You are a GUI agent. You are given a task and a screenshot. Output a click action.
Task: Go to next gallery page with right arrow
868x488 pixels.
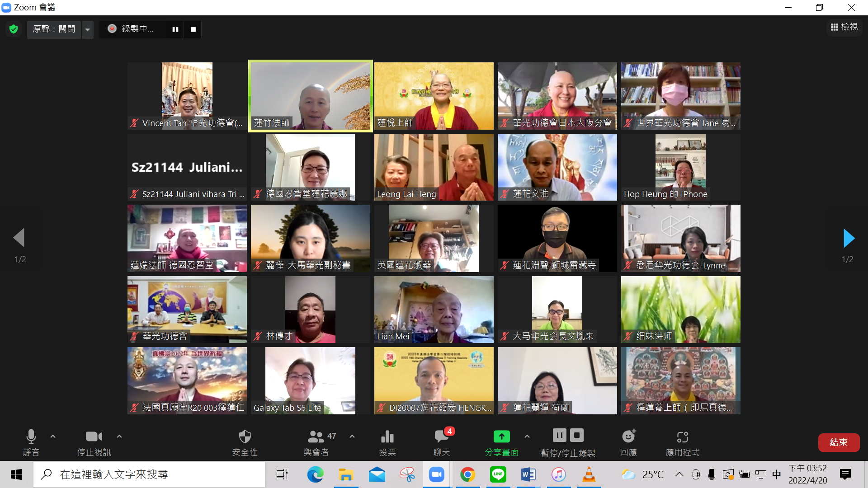point(849,238)
